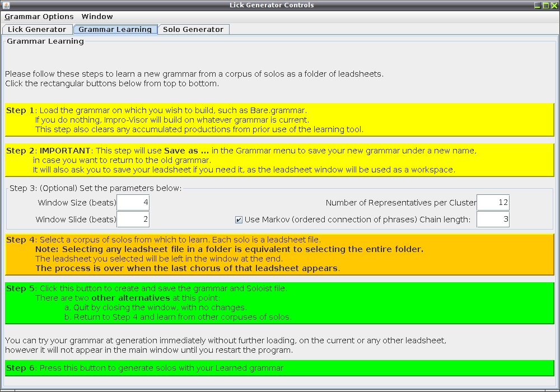Screen dimensions: 560x392
Task: Switch to the Solo Generator tab
Action: point(193,29)
